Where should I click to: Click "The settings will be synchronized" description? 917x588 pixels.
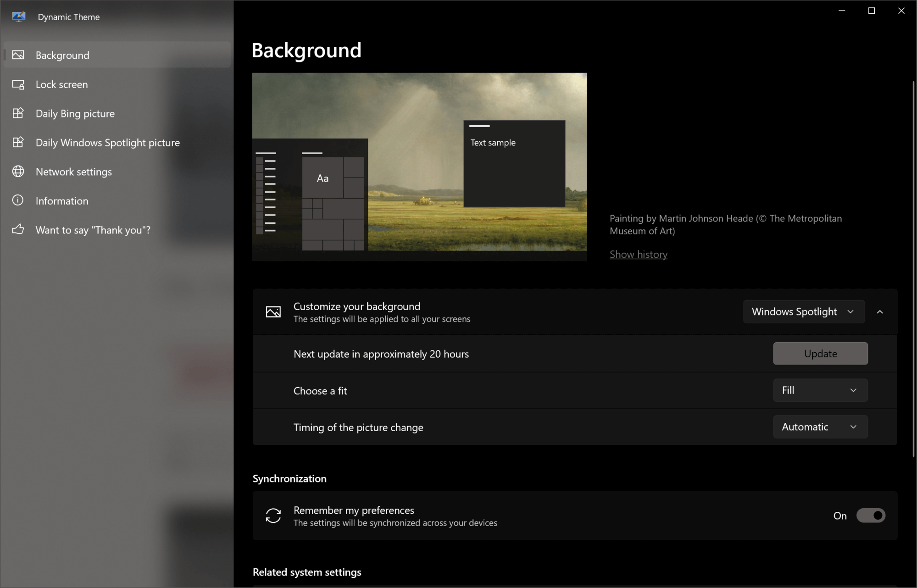click(x=395, y=523)
